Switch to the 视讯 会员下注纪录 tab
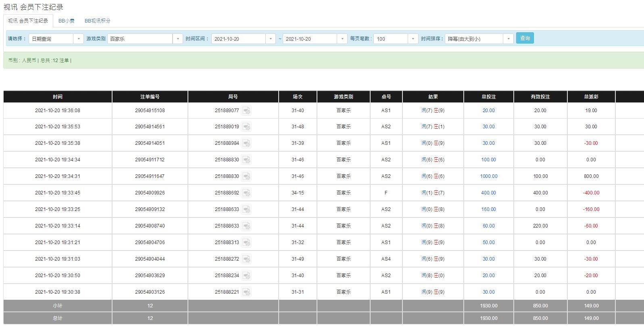 click(x=28, y=21)
